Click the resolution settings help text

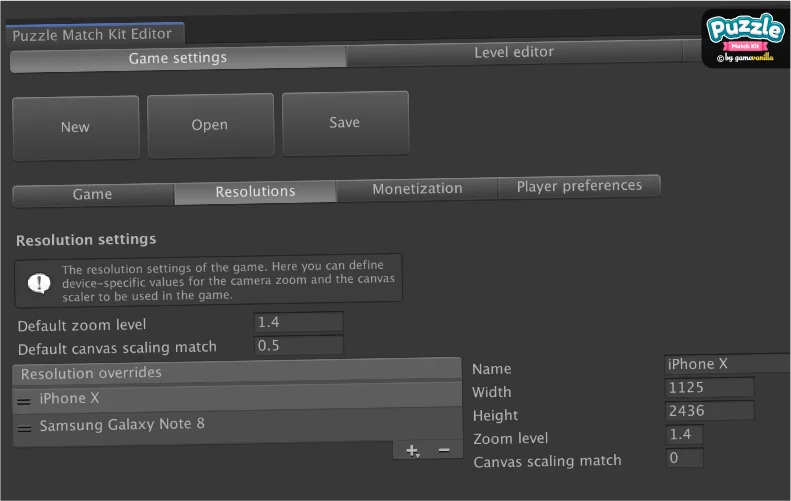[x=229, y=281]
